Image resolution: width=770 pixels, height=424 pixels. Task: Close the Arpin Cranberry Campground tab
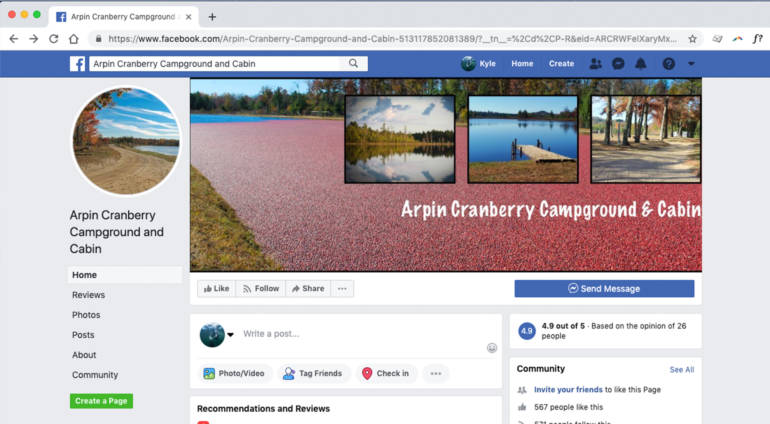[x=189, y=17]
